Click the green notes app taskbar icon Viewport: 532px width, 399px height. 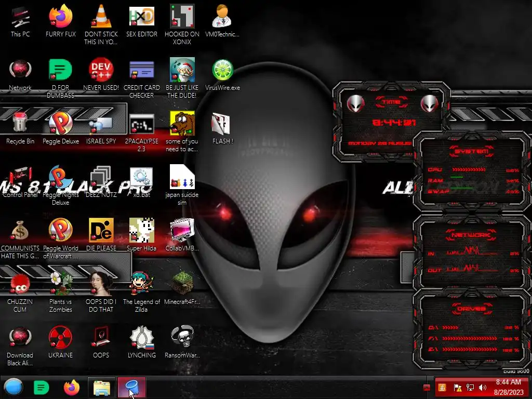coord(41,388)
